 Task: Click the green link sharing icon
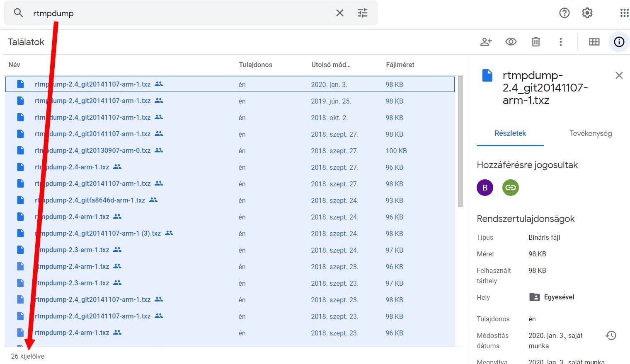(x=511, y=188)
